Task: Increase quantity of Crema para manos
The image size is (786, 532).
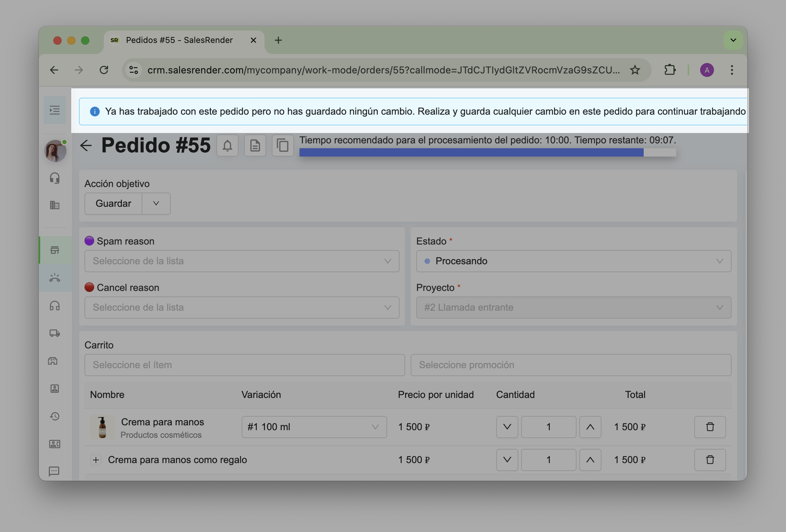Action: click(x=590, y=427)
